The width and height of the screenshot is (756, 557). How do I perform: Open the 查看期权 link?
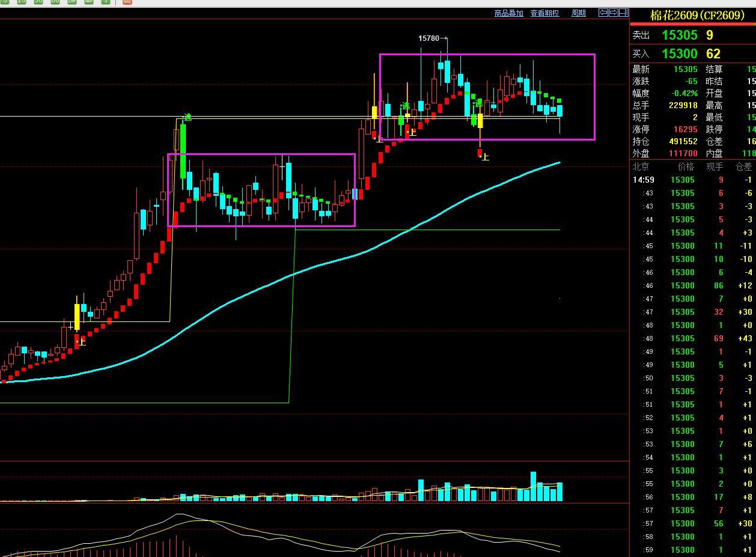[544, 13]
